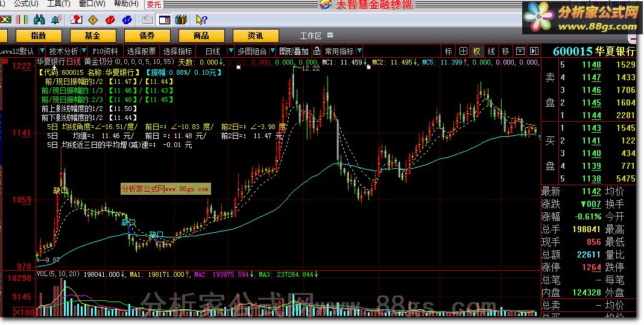Click the 涨停 value 1264
The height and width of the screenshot is (325, 644).
coord(592,268)
